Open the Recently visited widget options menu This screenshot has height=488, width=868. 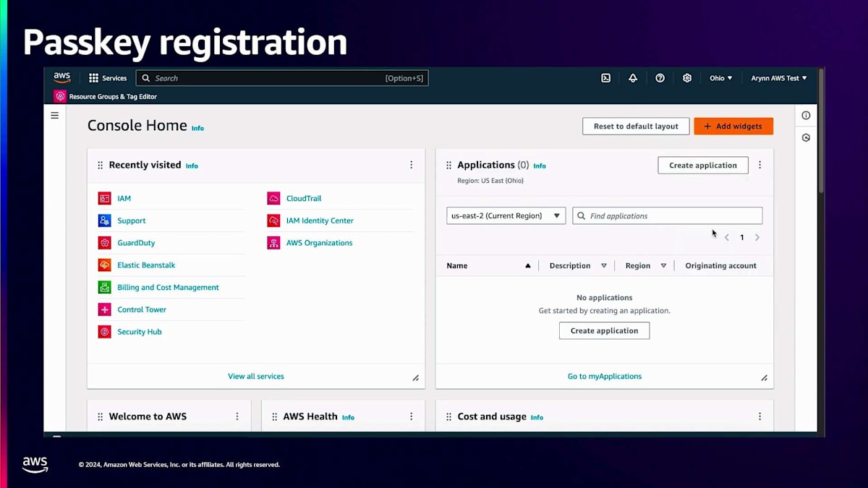tap(411, 165)
